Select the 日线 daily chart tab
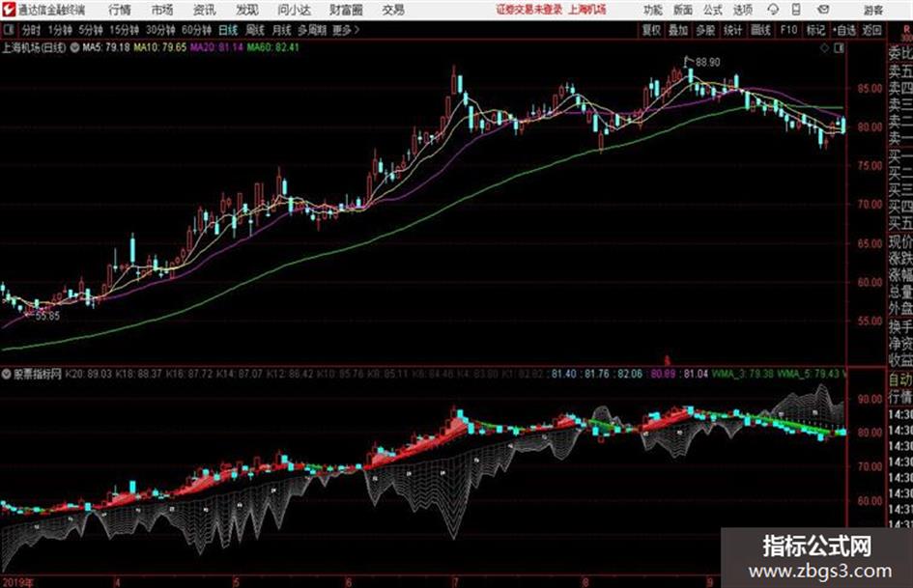Screen dimensions: 913x588 click(228, 30)
